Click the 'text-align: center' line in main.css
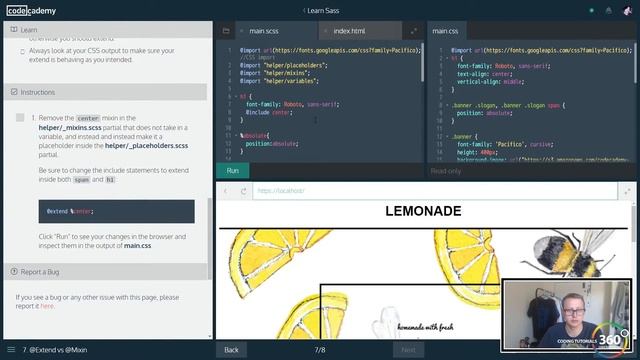Image resolution: width=640 pixels, height=360 pixels. [484, 74]
